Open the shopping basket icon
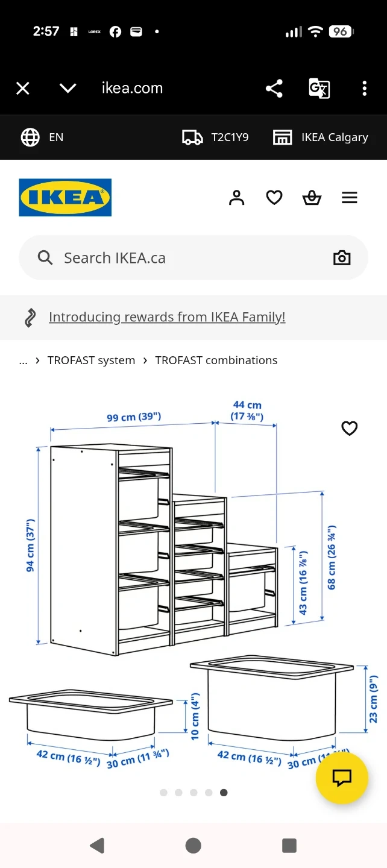Viewport: 387px width, 868px height. pyautogui.click(x=312, y=198)
